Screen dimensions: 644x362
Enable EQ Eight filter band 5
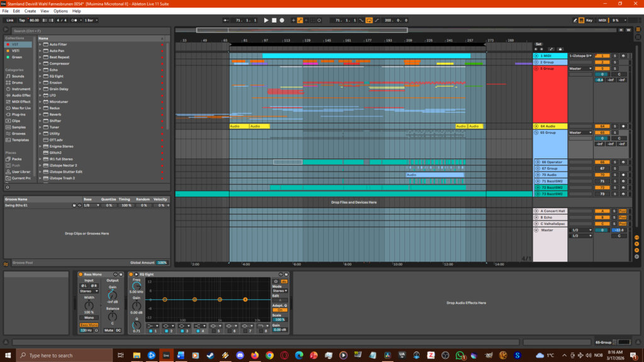pos(214,331)
